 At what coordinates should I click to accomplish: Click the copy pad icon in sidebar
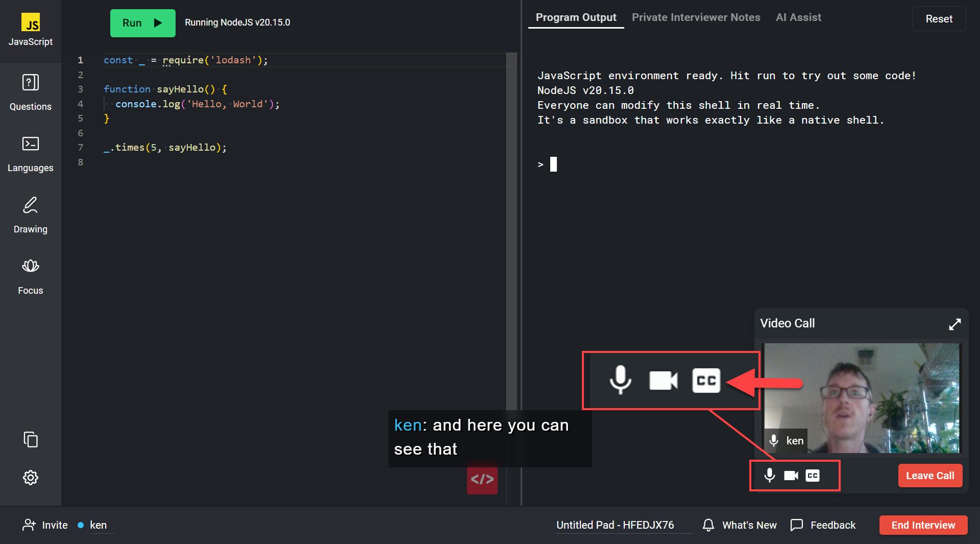[x=30, y=439]
